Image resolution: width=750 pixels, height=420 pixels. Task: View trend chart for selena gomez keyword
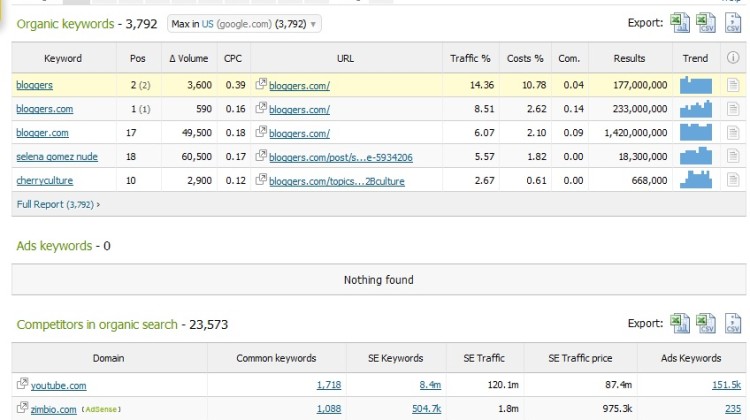695,156
